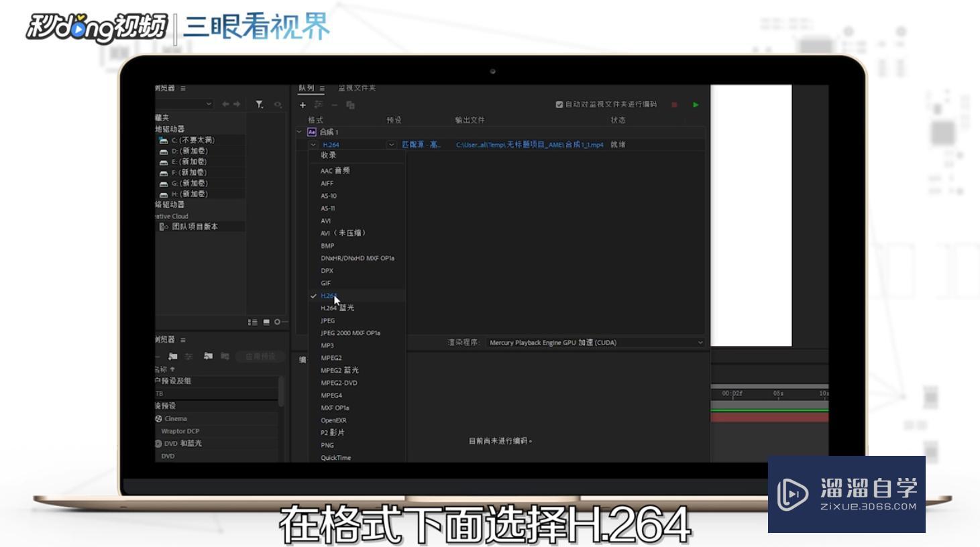Screen dimensions: 980x547
Task: Click the import presets folder icon
Action: (208, 356)
